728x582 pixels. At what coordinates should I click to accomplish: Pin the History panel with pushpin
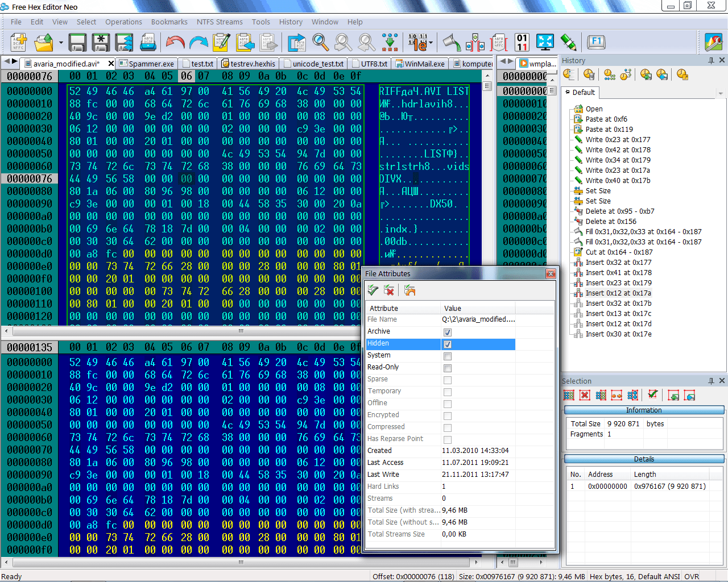click(x=711, y=60)
